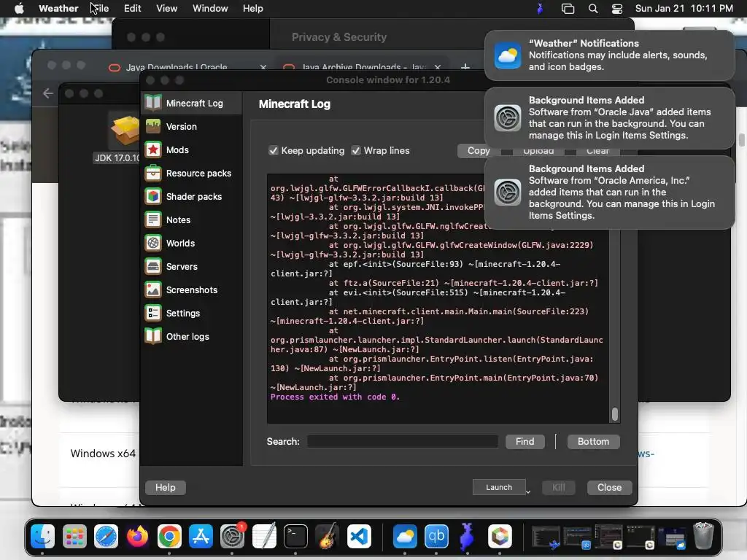Click the log view vertical scrollbar
Screen dimensions: 747x560
pos(614,413)
